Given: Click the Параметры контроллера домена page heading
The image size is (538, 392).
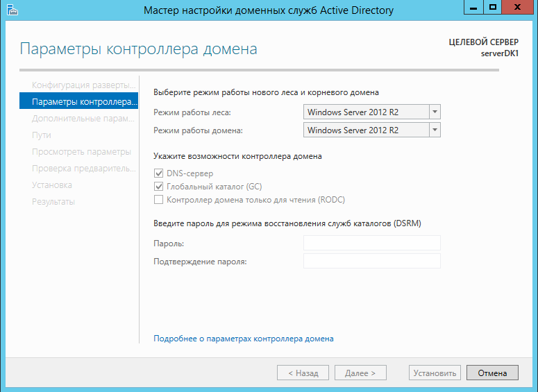Looking at the screenshot, I should click(138, 49).
